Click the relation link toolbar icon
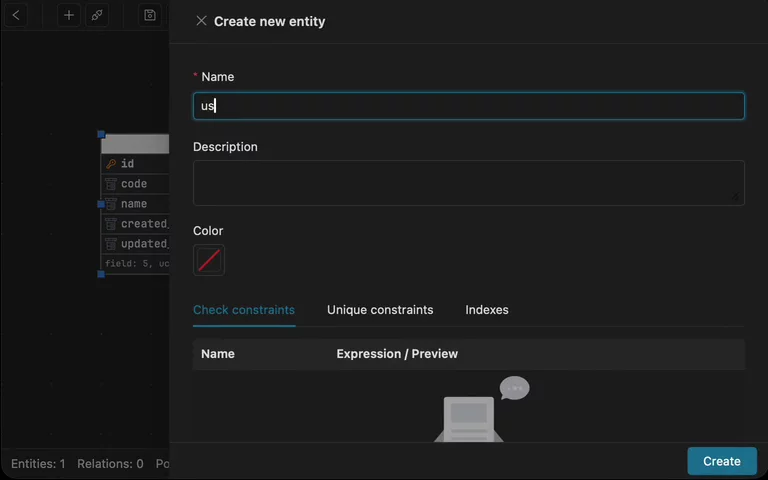Image resolution: width=768 pixels, height=480 pixels. (97, 15)
